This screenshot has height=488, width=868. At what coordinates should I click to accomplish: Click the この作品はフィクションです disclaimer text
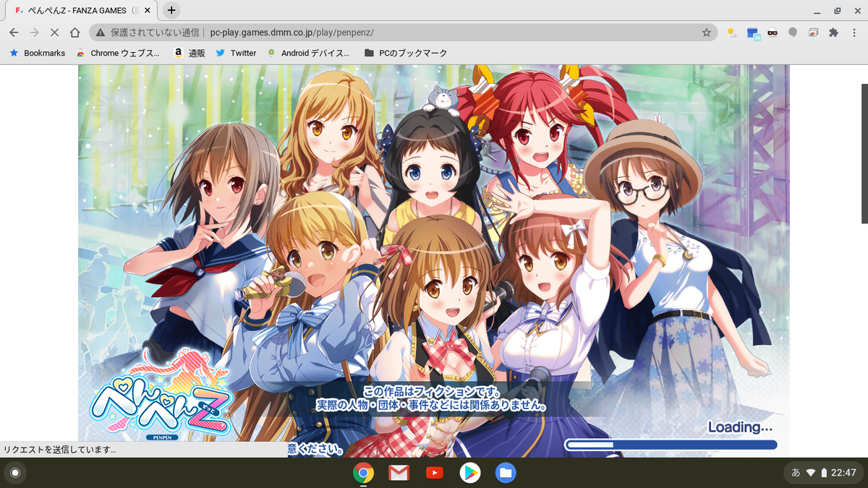pos(432,392)
